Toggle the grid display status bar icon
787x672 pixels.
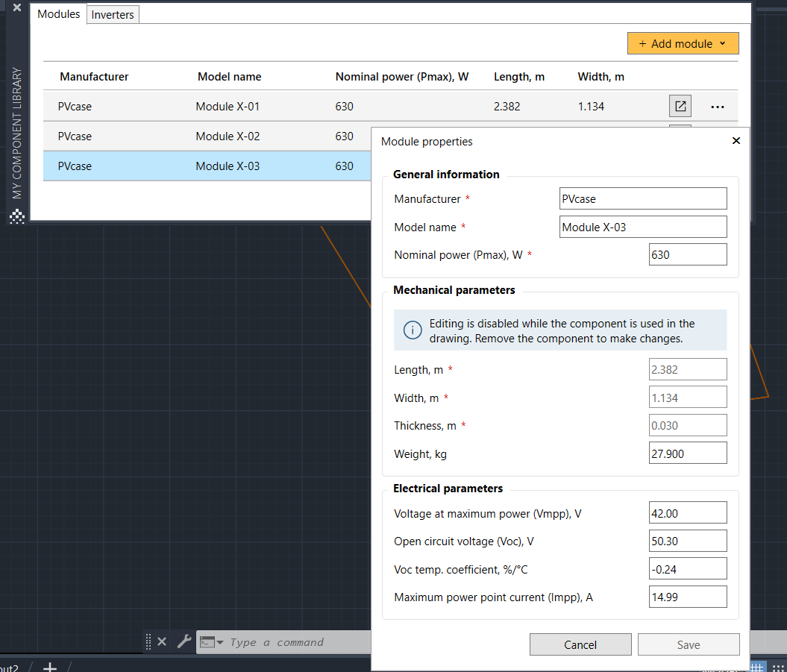756,667
